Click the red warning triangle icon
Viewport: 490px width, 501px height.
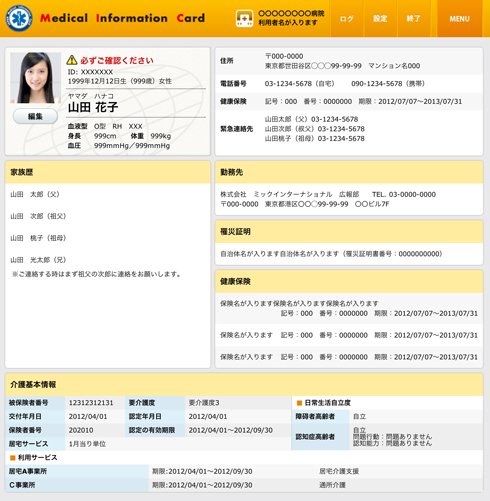point(72,60)
